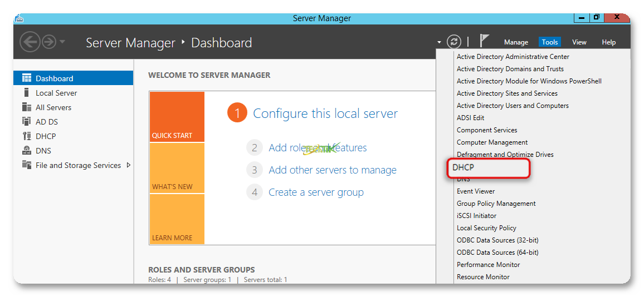Open the navigation history dropdown arrow
Image resolution: width=644 pixels, height=297 pixels.
pyautogui.click(x=62, y=42)
